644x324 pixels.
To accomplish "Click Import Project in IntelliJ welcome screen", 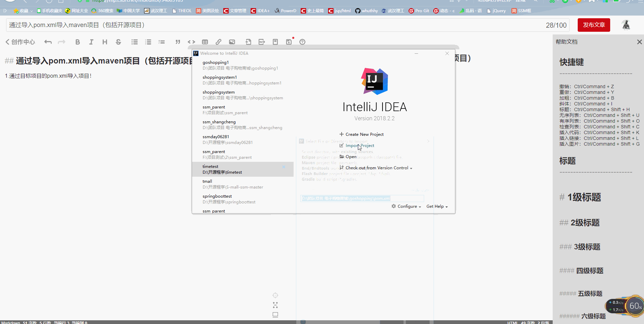I will 357,146.
